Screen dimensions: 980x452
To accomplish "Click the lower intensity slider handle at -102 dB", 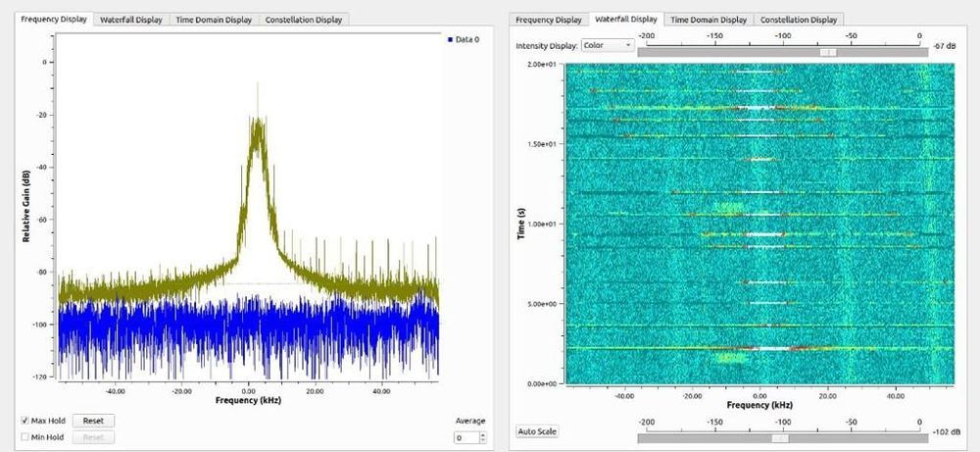I will pyautogui.click(x=780, y=437).
